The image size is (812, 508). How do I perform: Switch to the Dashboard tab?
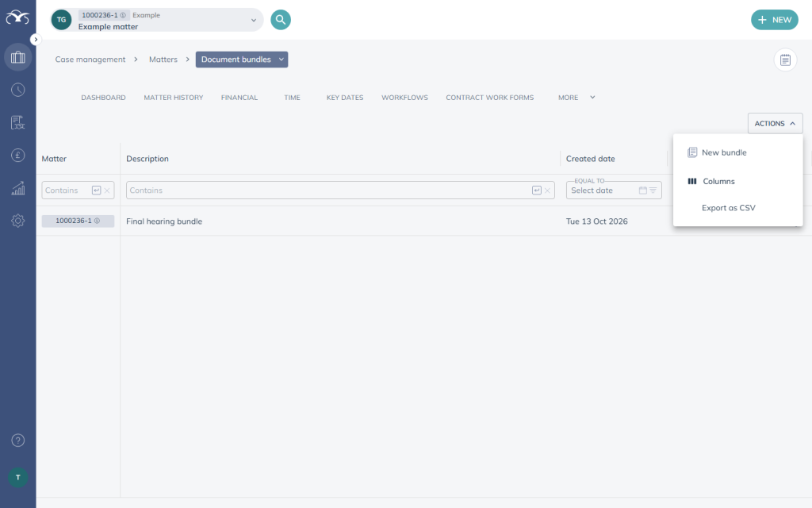(x=104, y=98)
